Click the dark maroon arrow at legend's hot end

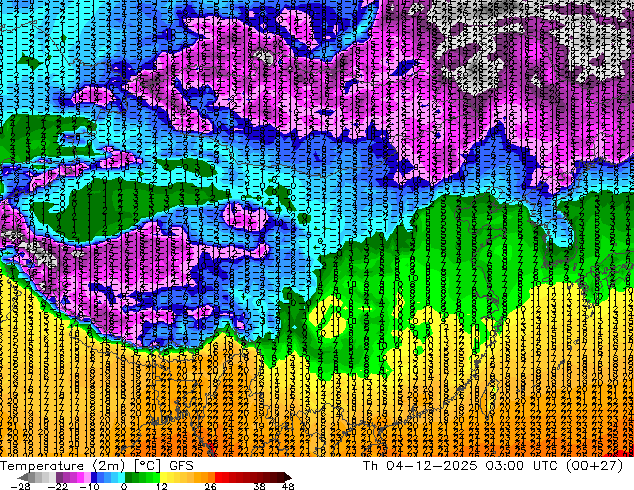click(x=288, y=477)
